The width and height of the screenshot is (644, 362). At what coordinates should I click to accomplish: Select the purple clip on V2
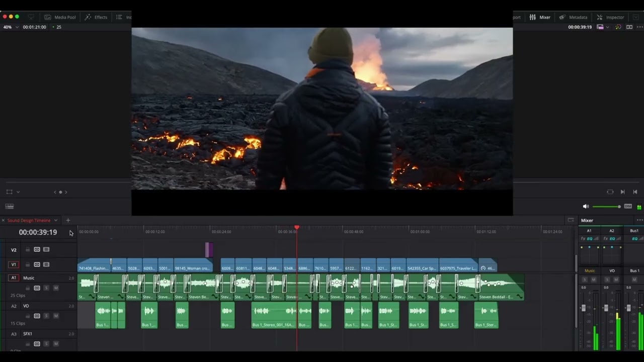pyautogui.click(x=209, y=249)
